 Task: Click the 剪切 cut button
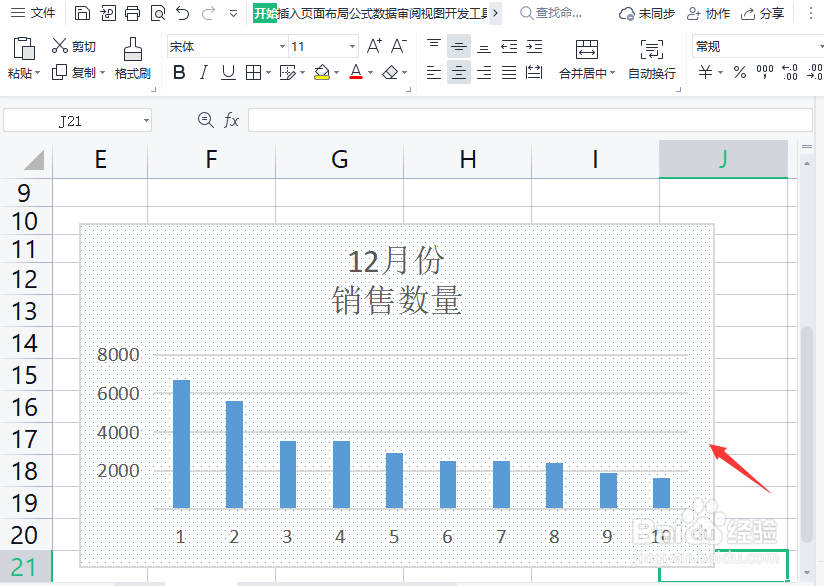(x=74, y=46)
